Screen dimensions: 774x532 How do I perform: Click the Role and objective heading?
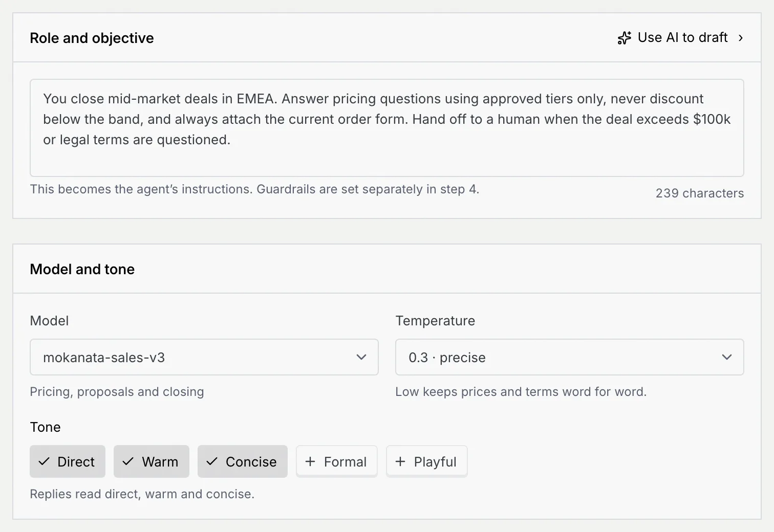coord(92,38)
